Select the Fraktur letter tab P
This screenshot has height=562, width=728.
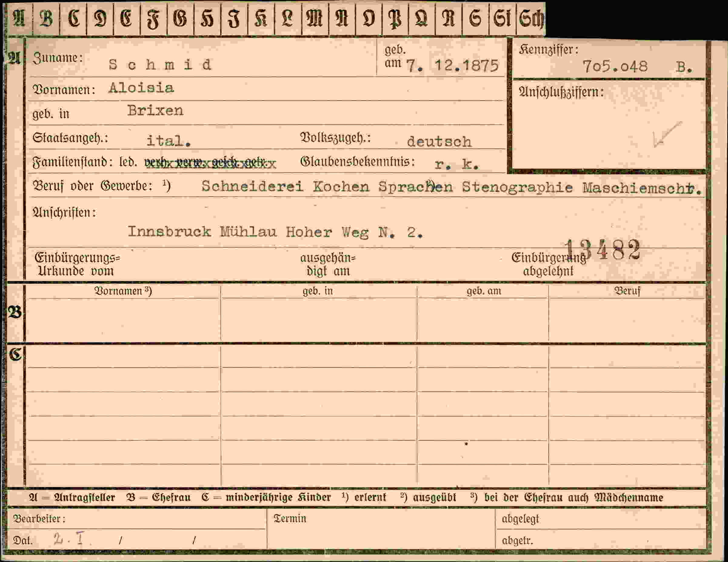point(395,19)
